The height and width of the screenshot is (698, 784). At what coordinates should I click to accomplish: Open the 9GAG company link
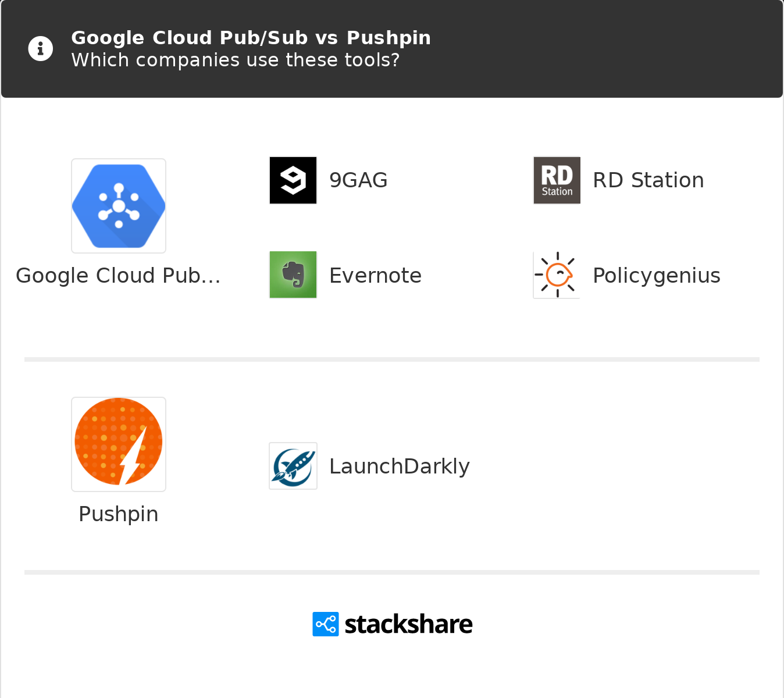click(358, 180)
